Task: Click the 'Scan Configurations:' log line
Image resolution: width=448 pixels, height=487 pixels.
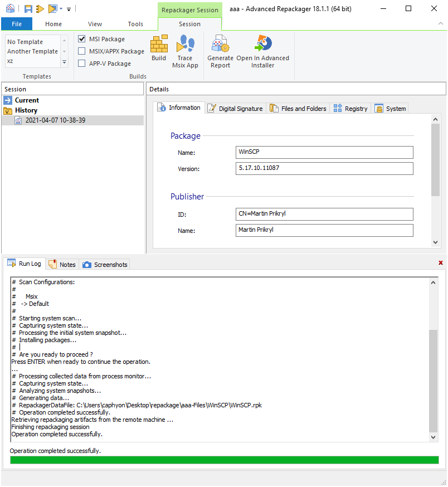Action: coord(43,282)
